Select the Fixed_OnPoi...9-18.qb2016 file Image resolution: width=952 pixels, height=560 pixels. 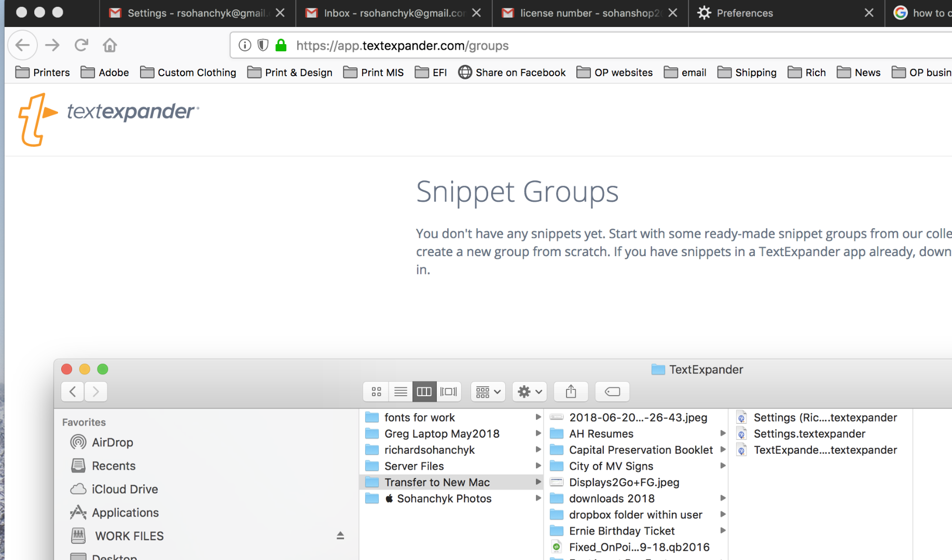click(x=637, y=547)
